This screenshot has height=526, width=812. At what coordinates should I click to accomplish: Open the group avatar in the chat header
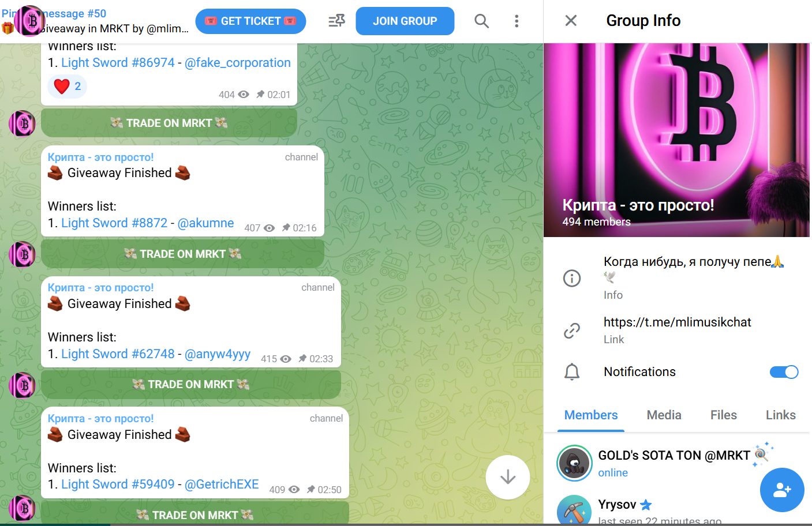click(29, 21)
